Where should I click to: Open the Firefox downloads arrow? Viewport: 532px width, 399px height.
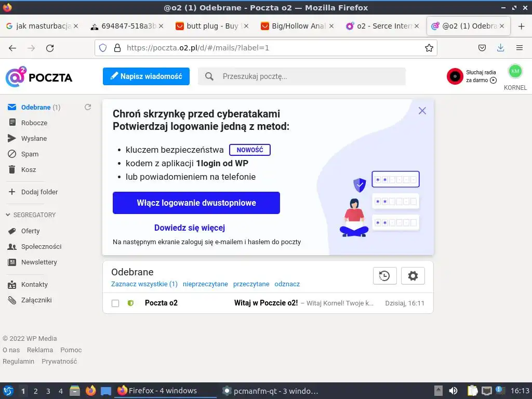pyautogui.click(x=500, y=48)
